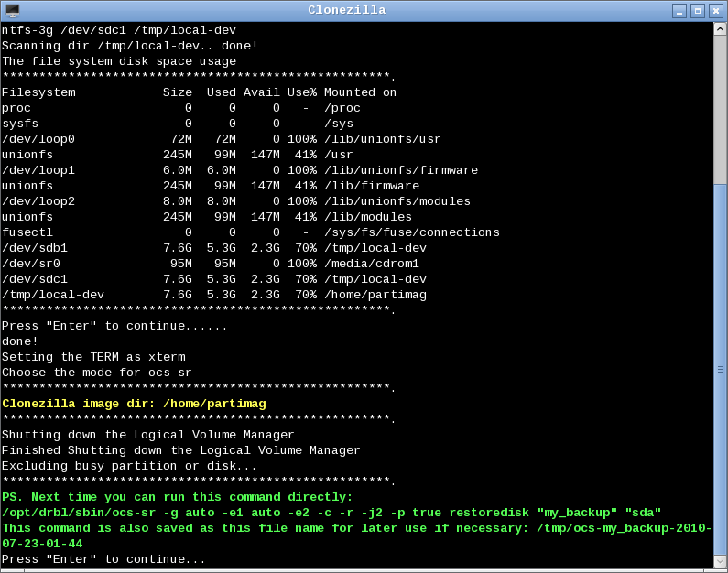728x573 pixels.
Task: Click the '/dev/loop0' row
Action: click(x=221, y=139)
